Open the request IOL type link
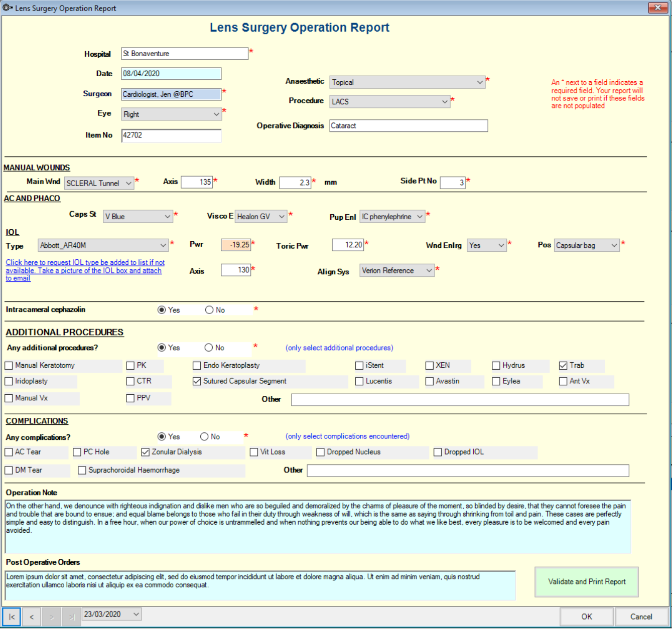This screenshot has width=672, height=629. click(85, 270)
